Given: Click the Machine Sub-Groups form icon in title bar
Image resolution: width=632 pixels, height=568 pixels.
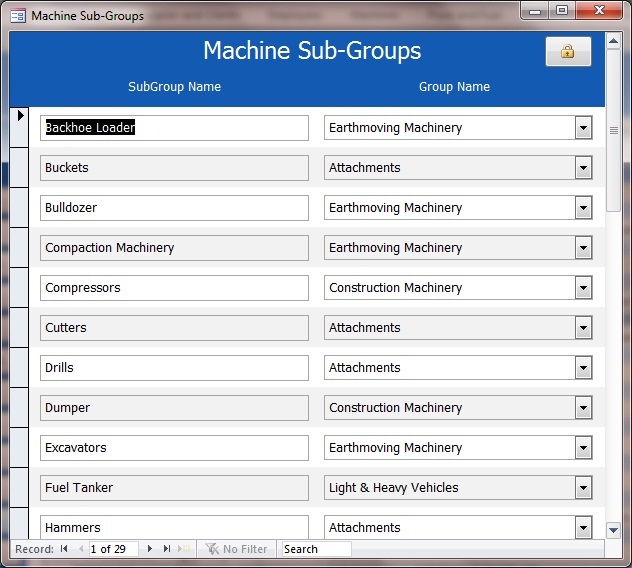Looking at the screenshot, I should [x=18, y=16].
